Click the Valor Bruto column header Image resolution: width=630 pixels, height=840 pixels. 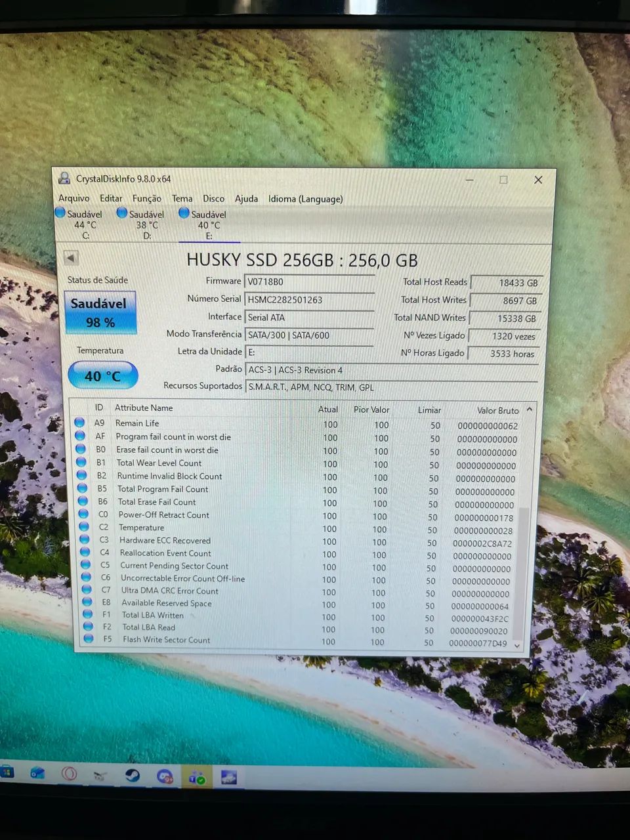click(497, 411)
